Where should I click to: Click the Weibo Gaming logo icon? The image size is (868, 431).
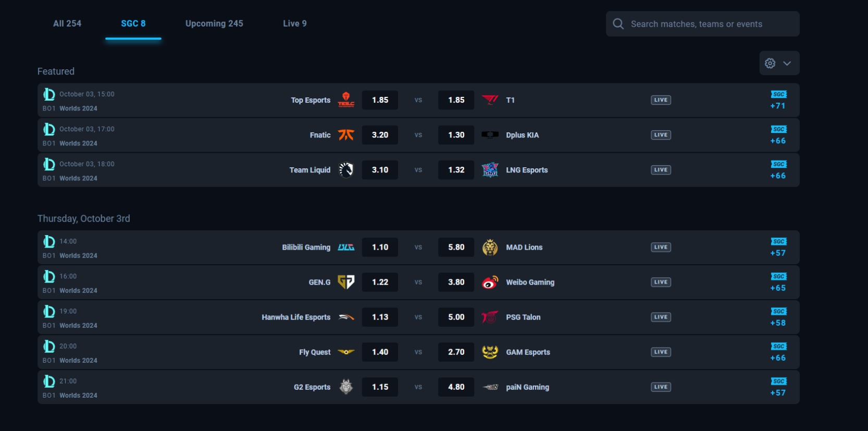point(490,282)
